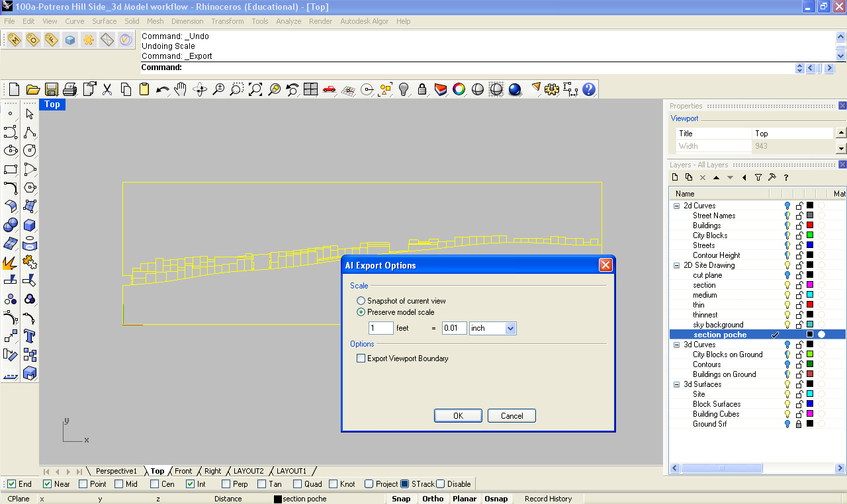Viewport: 847px width, 504px height.
Task: Click OK in AI Export Options dialog
Action: 458,416
